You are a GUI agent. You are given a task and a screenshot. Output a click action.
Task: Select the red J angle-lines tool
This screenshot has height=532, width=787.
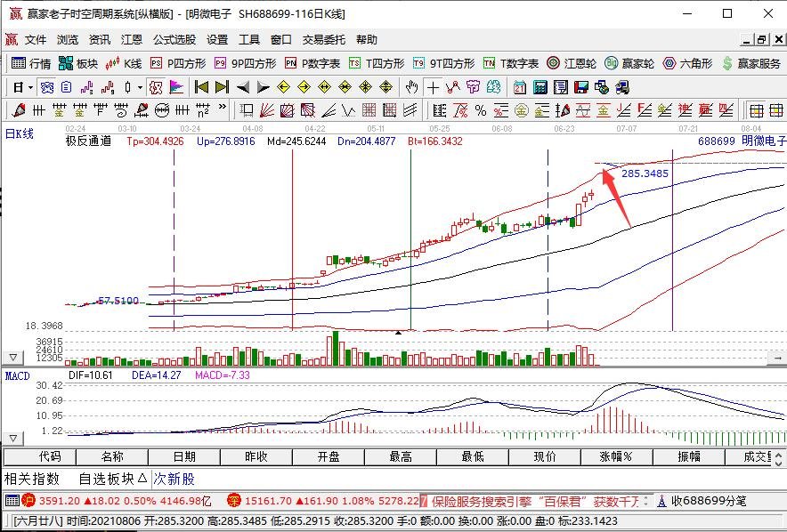pos(624,109)
